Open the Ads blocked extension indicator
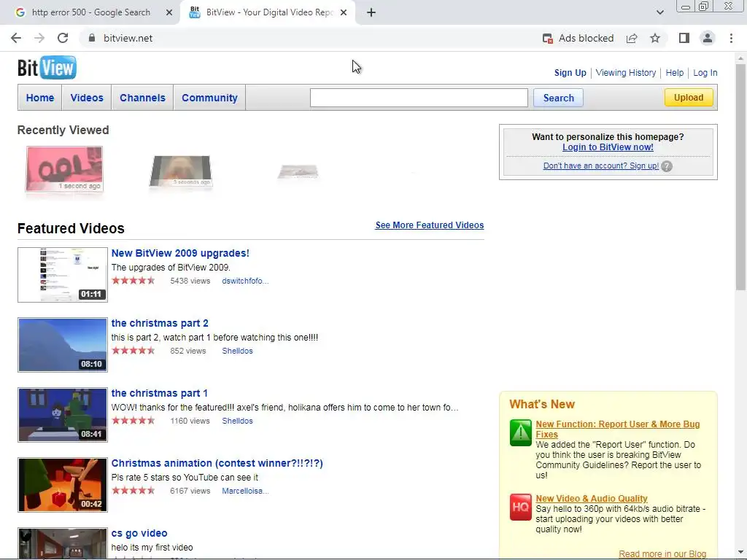 [x=578, y=38]
